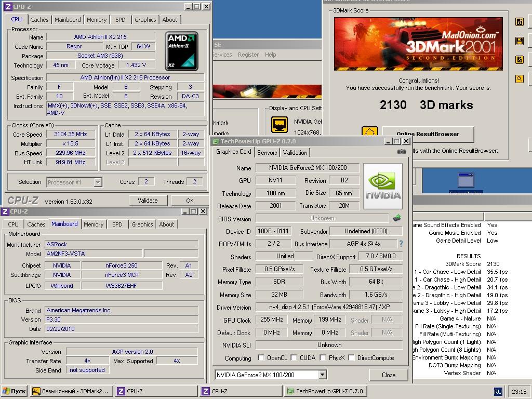Click the monitor display icon in 3DMark settings
Image resolution: width=532 pixels, height=399 pixels.
point(279,125)
